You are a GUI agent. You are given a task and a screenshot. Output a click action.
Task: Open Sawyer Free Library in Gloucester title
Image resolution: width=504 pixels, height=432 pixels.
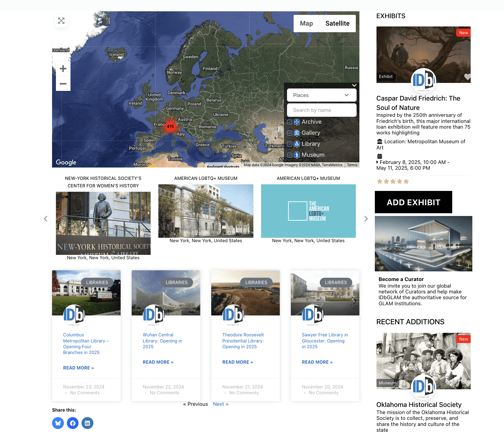[325, 341]
